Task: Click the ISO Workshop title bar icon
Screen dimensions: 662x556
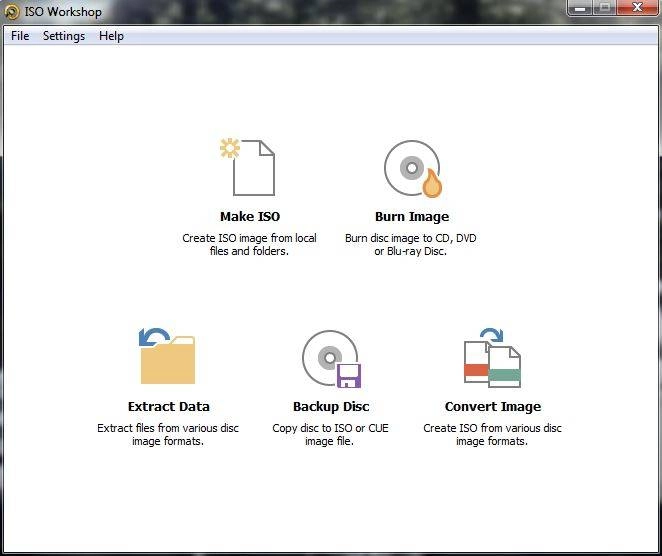Action: (x=11, y=12)
